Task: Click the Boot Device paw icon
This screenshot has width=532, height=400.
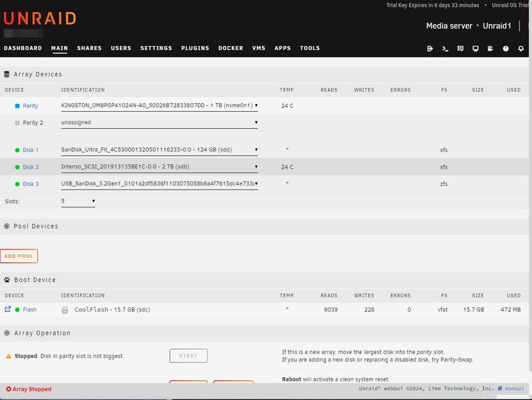Action: pyautogui.click(x=7, y=279)
